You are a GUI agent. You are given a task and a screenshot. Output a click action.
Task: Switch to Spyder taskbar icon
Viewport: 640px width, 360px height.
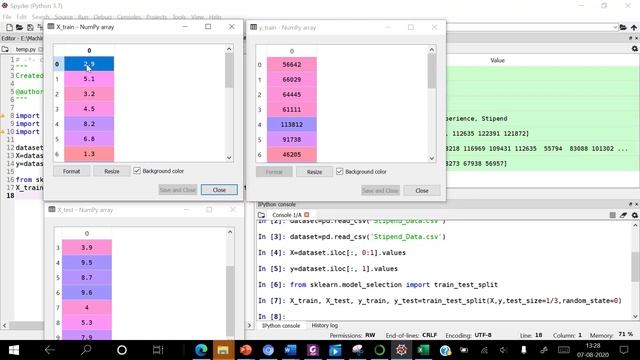[x=402, y=350]
